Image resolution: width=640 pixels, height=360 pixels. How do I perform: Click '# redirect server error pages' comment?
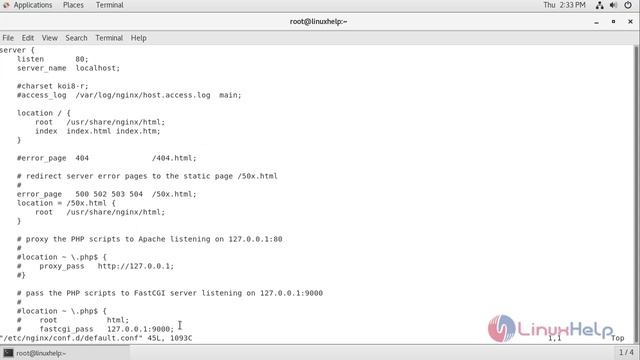pyautogui.click(x=147, y=176)
